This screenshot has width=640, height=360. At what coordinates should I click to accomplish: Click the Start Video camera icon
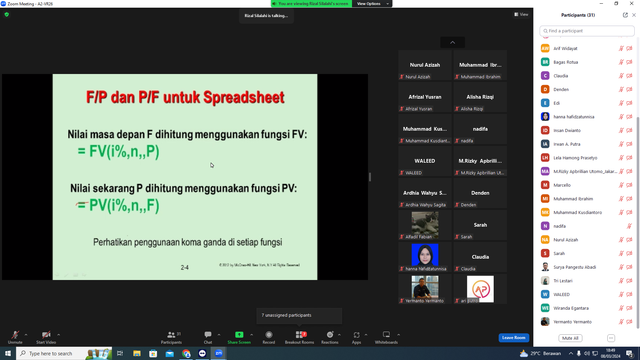tap(46, 335)
